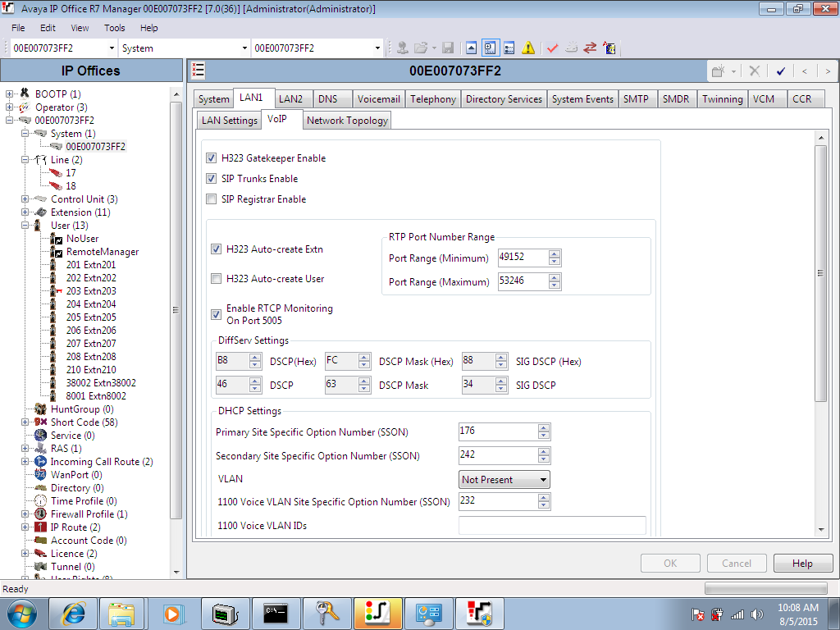Click the tree pane's scroll down arrow
This screenshot has width=840, height=630.
[176, 572]
